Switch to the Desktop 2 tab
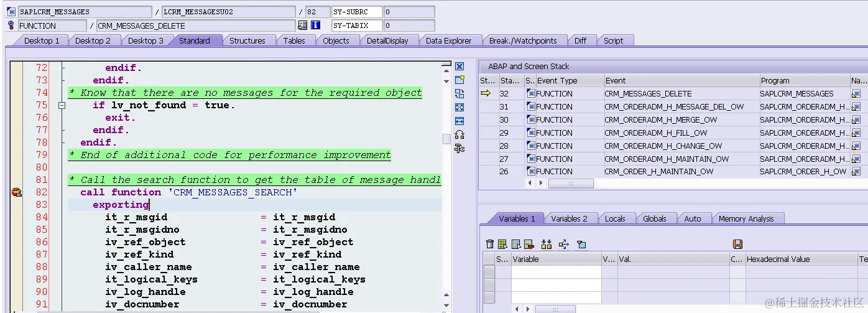The image size is (868, 313). (93, 40)
